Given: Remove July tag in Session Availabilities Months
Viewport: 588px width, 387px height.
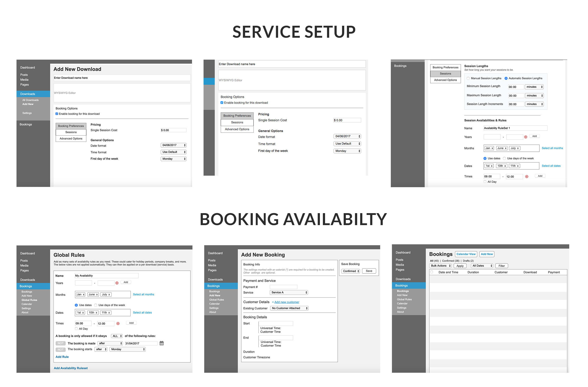Looking at the screenshot, I should [x=518, y=148].
